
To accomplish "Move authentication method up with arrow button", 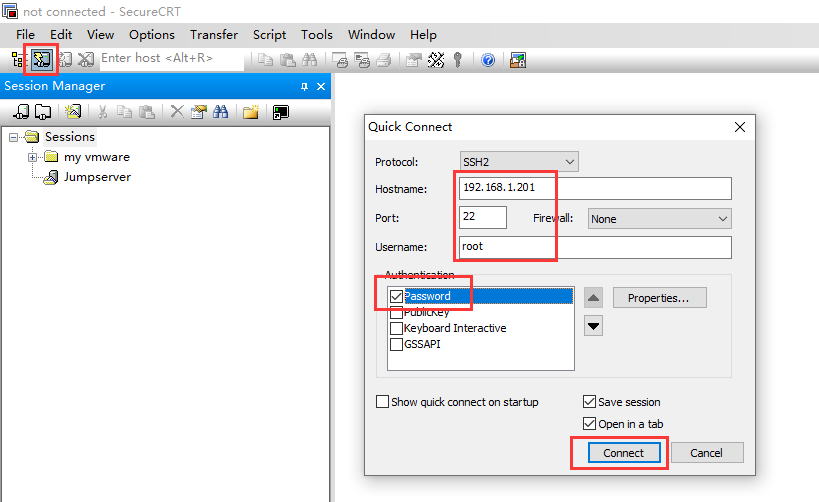I will (593, 298).
